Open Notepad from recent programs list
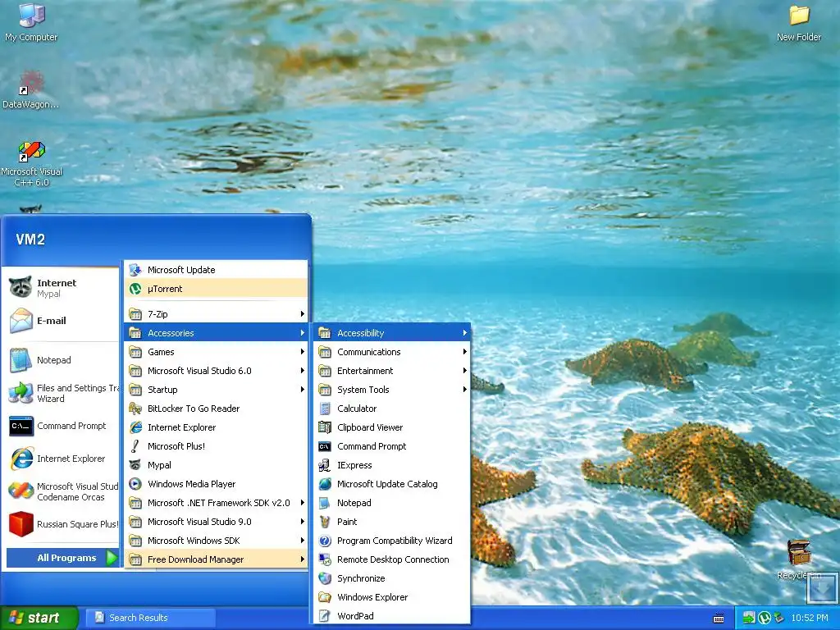Image resolution: width=840 pixels, height=630 pixels. 61,360
